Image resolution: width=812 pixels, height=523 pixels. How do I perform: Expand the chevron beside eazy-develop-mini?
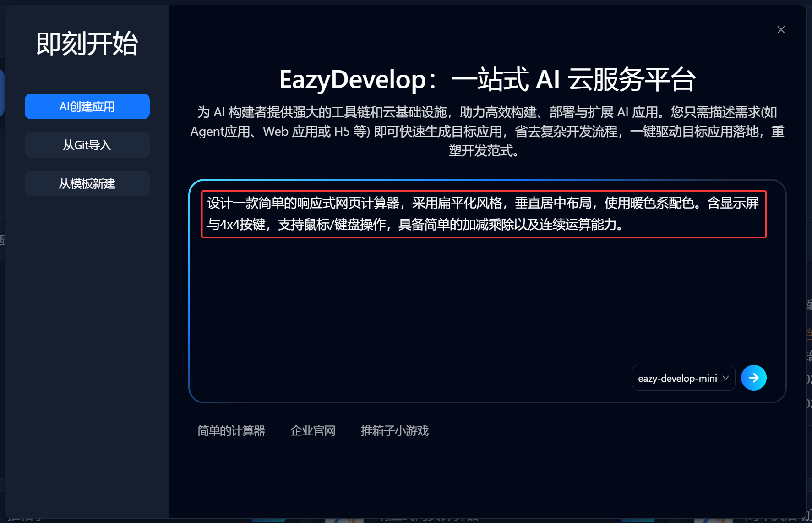coord(725,378)
